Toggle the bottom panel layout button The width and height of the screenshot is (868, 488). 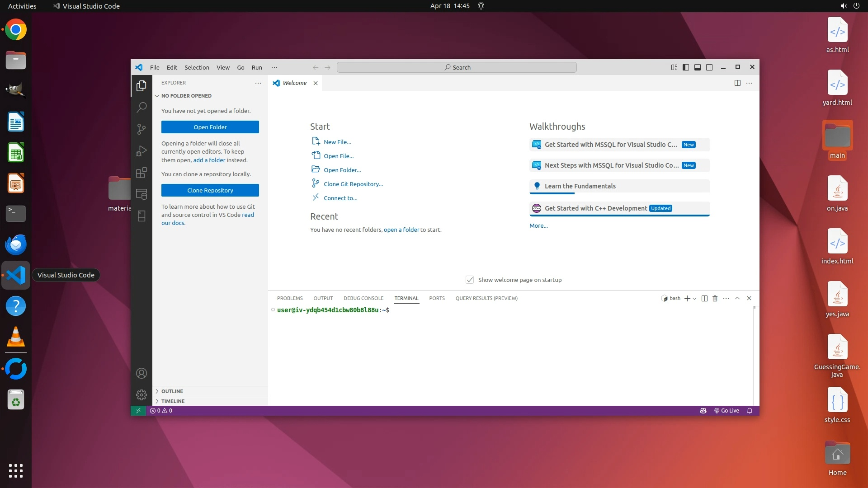(x=698, y=67)
